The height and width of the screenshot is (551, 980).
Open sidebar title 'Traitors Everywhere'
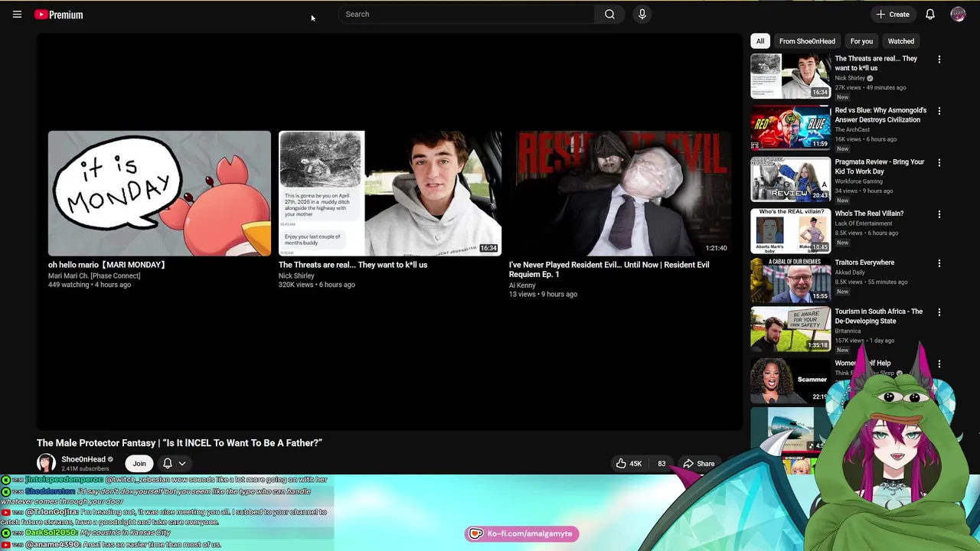864,262
